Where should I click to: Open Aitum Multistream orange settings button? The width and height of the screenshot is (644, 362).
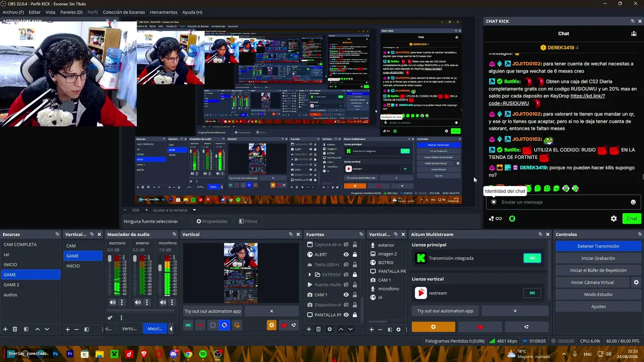(x=433, y=327)
